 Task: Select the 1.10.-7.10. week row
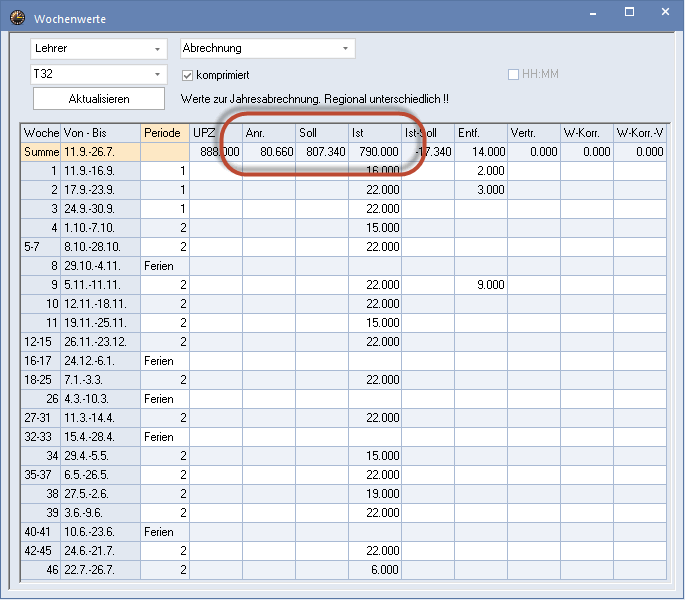coord(343,228)
